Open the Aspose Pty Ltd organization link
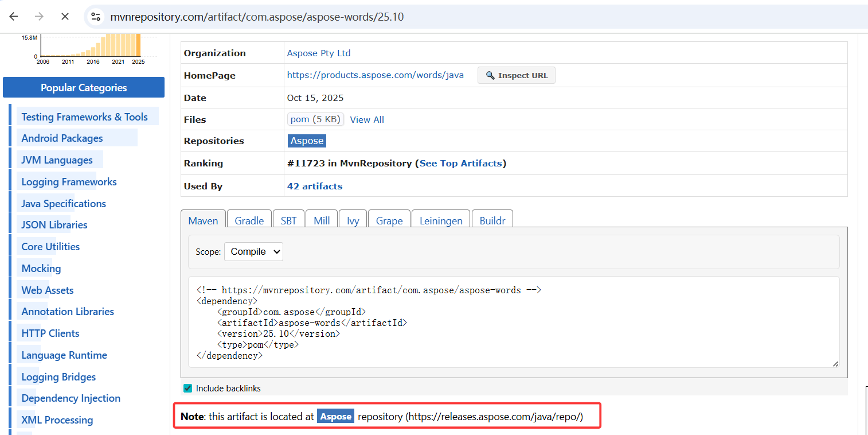The height and width of the screenshot is (435, 868). (319, 53)
